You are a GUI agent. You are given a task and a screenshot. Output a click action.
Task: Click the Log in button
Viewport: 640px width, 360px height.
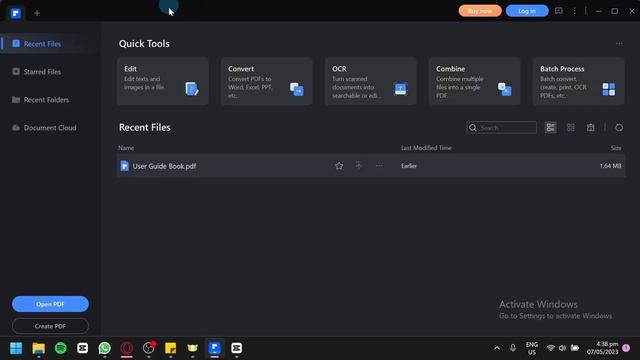pyautogui.click(x=527, y=11)
